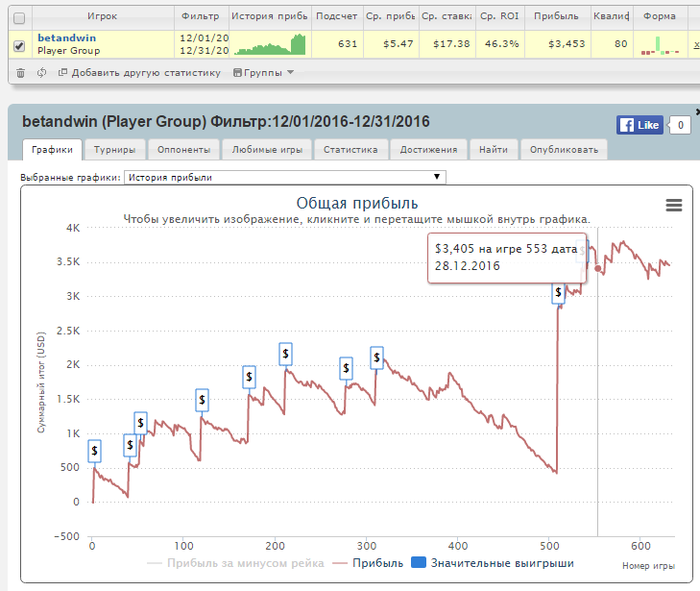Click the $5.47 average profit cell
700x591 pixels.
click(398, 44)
